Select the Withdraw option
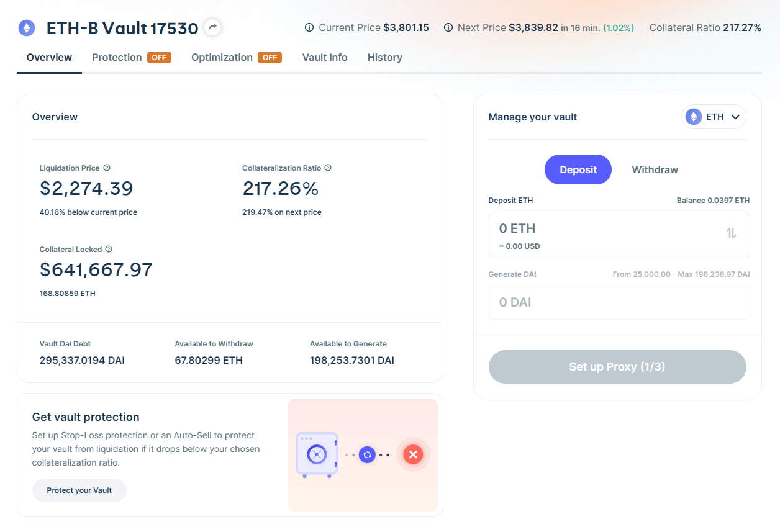The height and width of the screenshot is (532, 780). point(655,169)
